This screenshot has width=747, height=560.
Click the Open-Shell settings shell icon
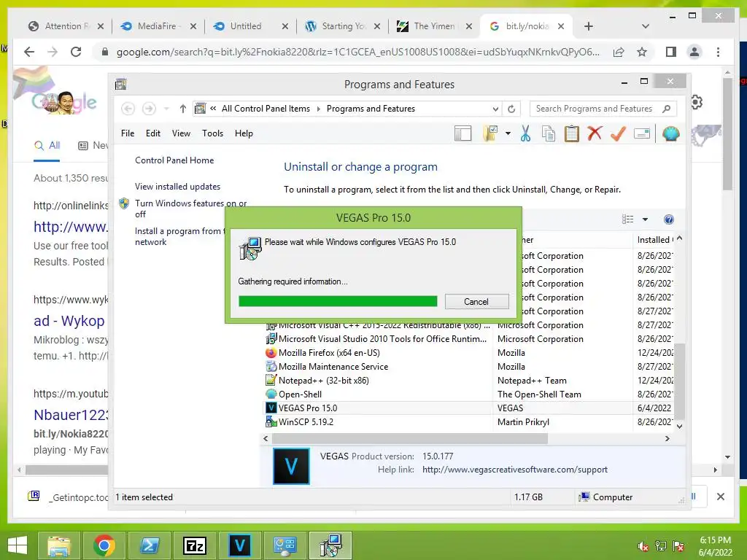point(670,134)
